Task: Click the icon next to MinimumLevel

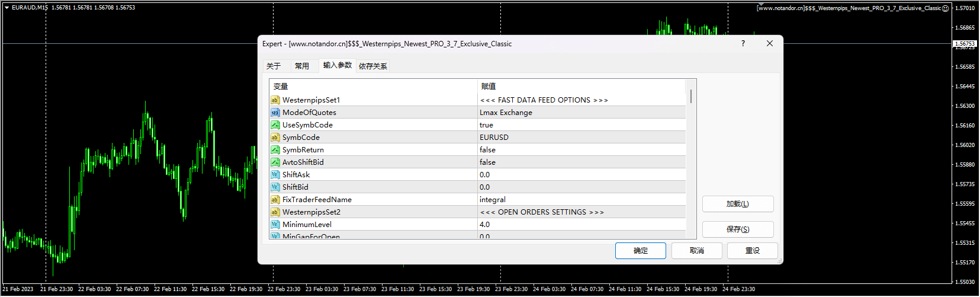Action: pos(275,225)
